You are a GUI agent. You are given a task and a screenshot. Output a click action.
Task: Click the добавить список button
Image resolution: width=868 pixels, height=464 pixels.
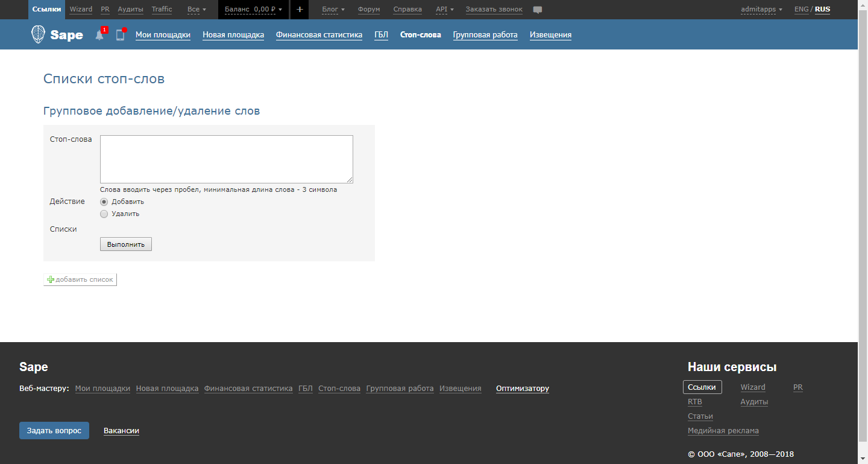point(80,280)
